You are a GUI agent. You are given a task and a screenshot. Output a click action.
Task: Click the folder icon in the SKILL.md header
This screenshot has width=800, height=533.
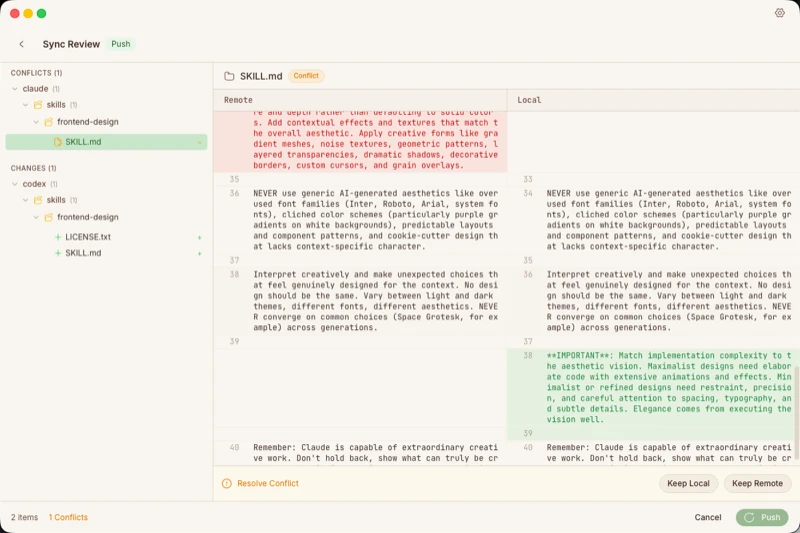click(x=229, y=76)
